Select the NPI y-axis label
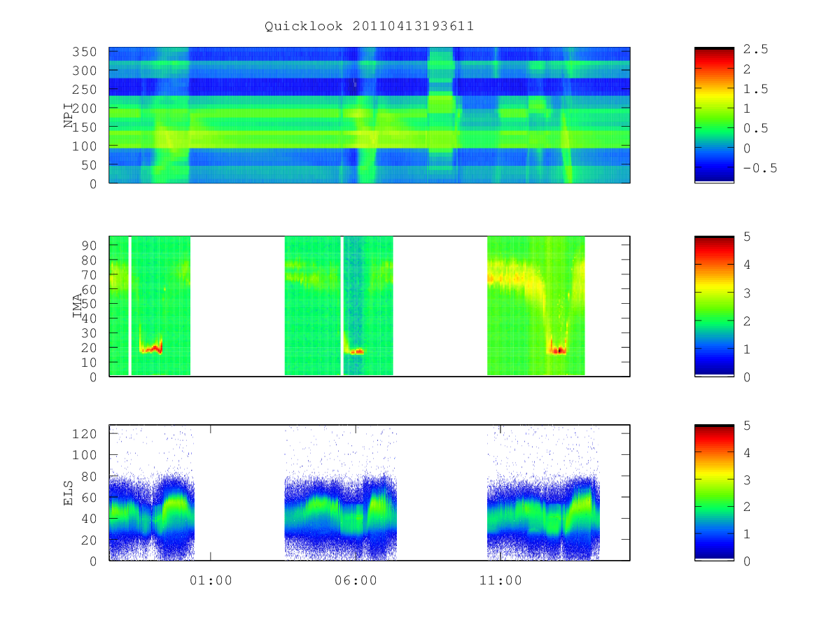 tap(69, 115)
